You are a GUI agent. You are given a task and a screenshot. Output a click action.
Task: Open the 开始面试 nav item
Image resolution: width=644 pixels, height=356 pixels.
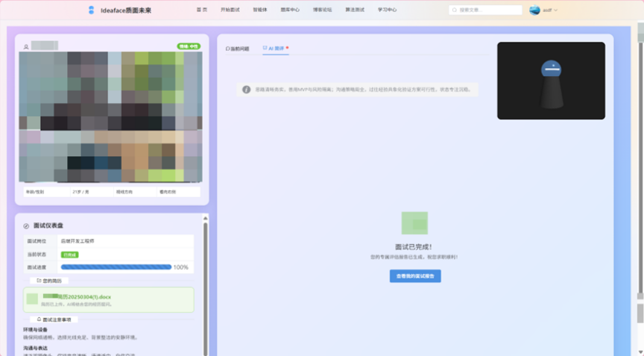point(230,10)
